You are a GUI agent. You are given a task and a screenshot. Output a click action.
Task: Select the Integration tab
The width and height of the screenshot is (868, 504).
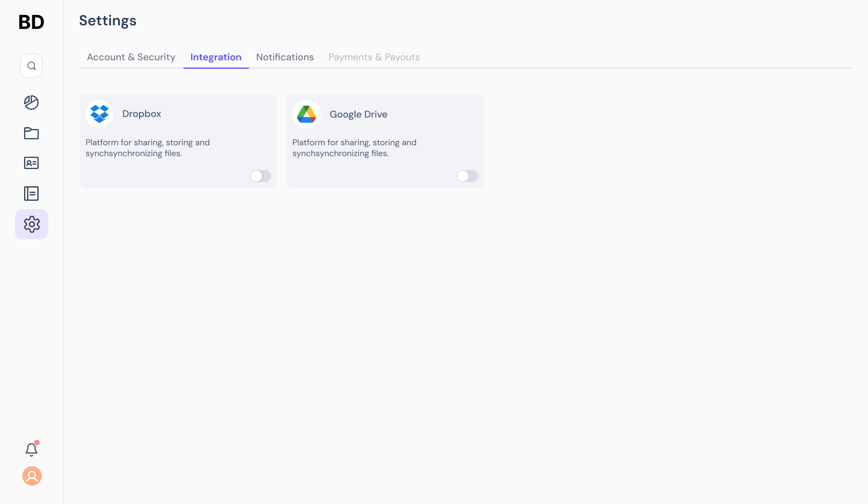(x=215, y=57)
